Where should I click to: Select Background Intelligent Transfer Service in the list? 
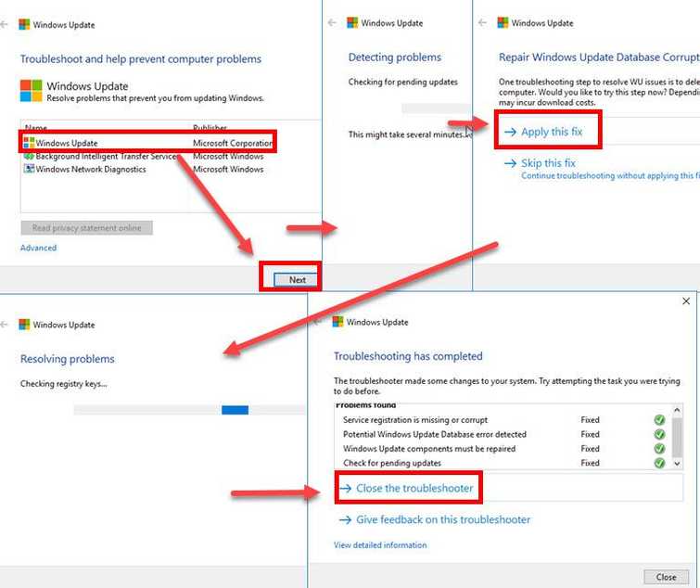(x=107, y=156)
